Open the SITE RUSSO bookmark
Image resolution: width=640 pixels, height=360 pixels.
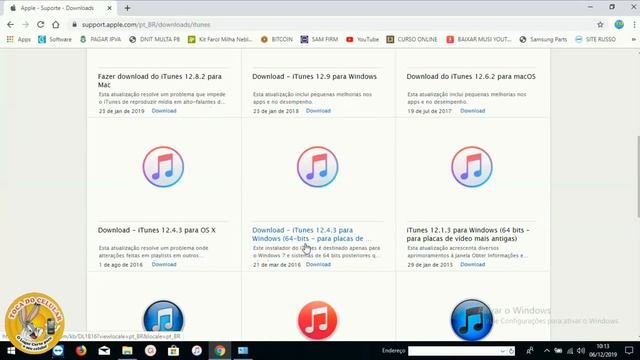(x=596, y=40)
